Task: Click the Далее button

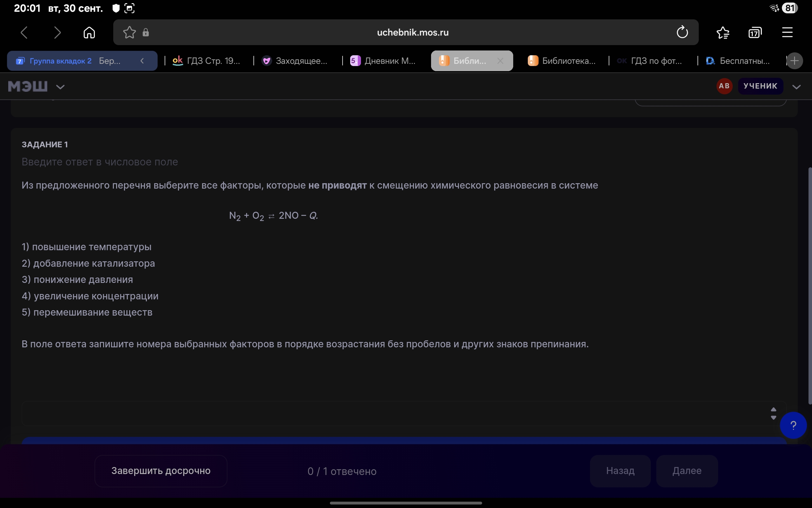Action: click(687, 471)
